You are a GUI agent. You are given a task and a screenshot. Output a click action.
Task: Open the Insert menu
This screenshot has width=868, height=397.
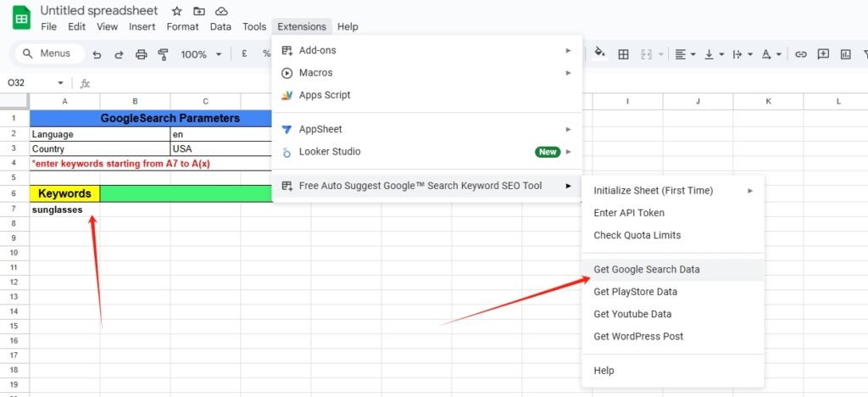[142, 26]
